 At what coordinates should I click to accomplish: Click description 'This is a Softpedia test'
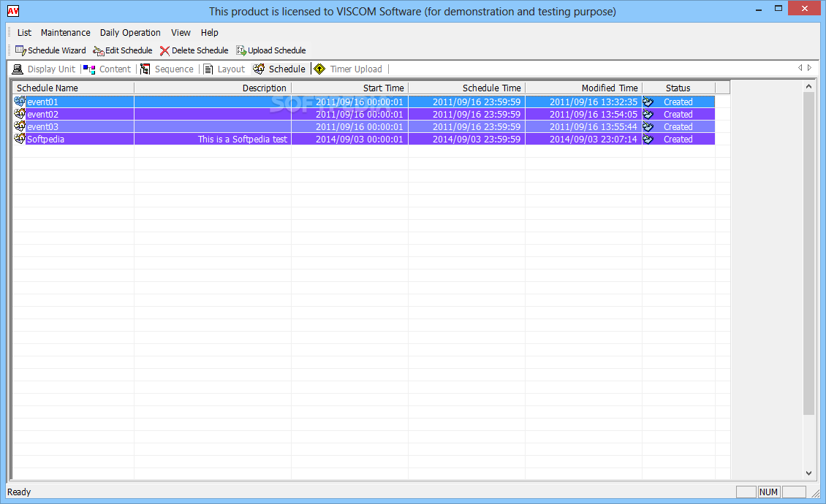(x=243, y=139)
